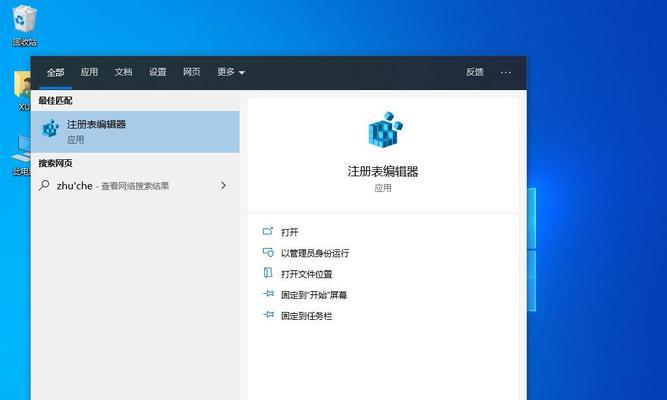The width and height of the screenshot is (667, 400).
Task: Expand the 更多 dropdown
Action: tap(231, 72)
